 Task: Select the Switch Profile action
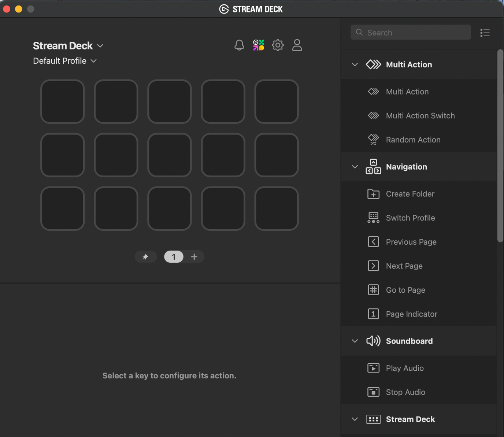pyautogui.click(x=410, y=218)
